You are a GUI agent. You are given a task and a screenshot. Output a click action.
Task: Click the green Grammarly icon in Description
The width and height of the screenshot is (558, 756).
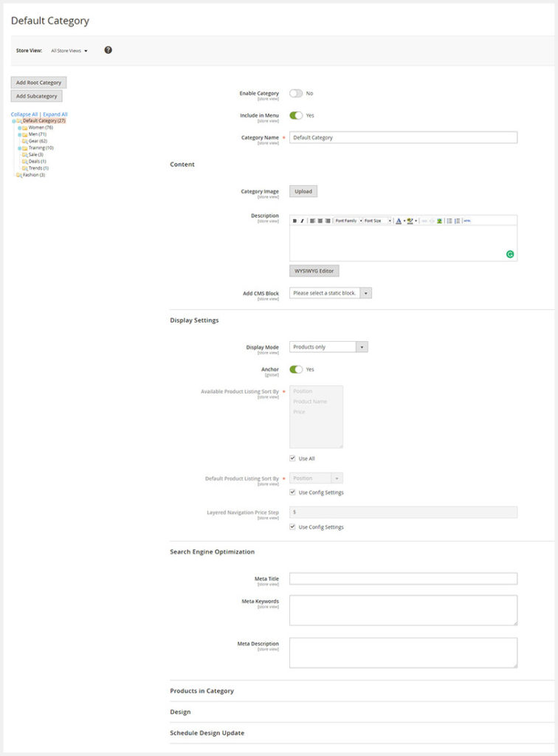(x=509, y=254)
